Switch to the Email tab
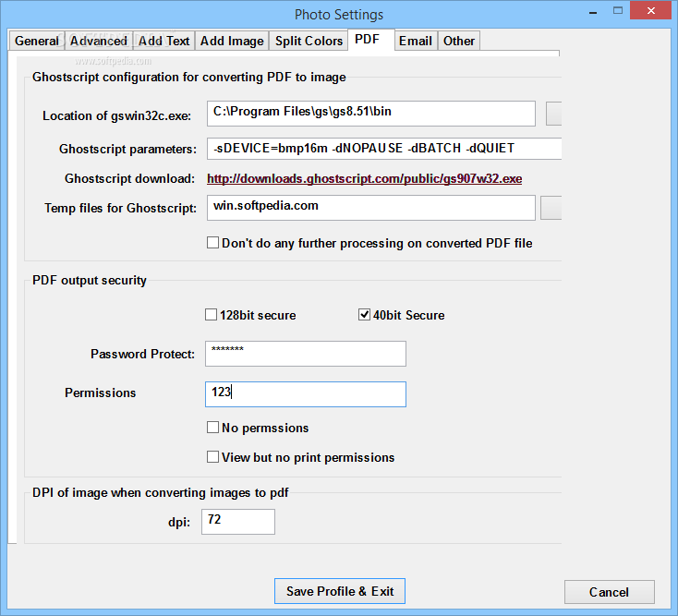Image resolution: width=678 pixels, height=616 pixels. [415, 41]
